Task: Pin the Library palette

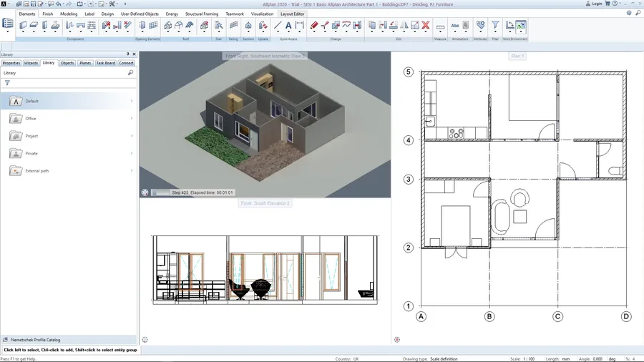Action: [x=128, y=54]
